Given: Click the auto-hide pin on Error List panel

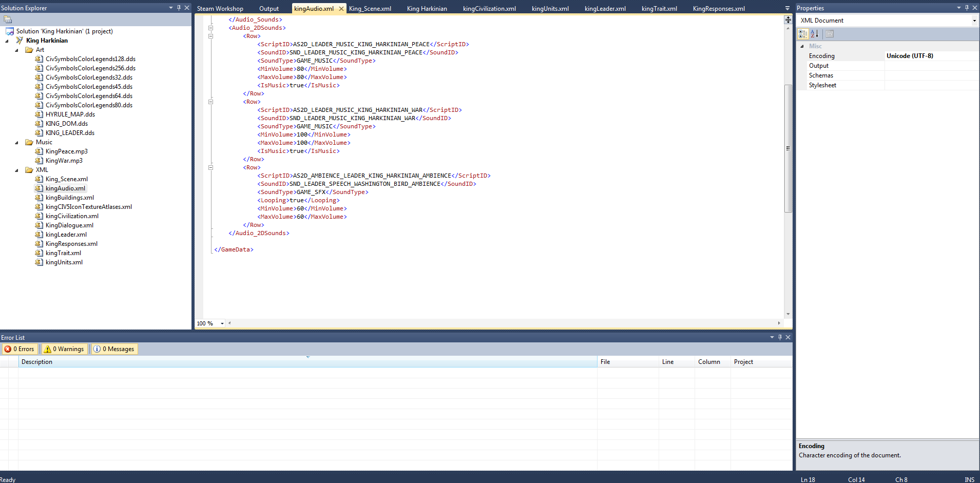Looking at the screenshot, I should pyautogui.click(x=780, y=337).
